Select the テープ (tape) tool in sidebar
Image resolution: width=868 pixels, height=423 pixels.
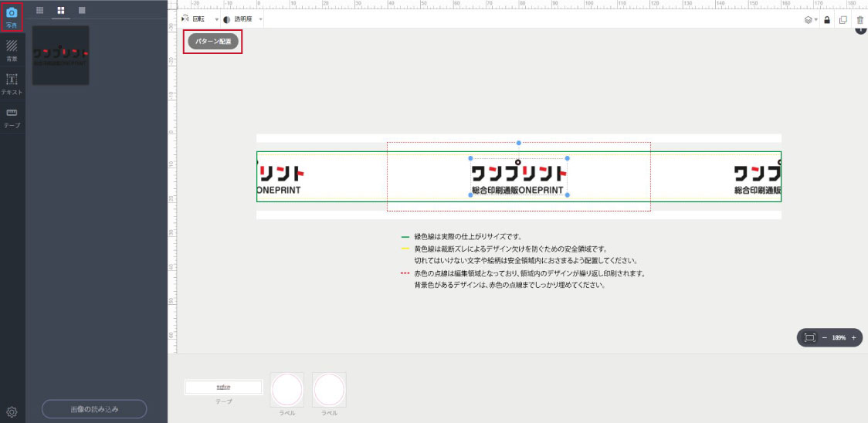tap(12, 117)
